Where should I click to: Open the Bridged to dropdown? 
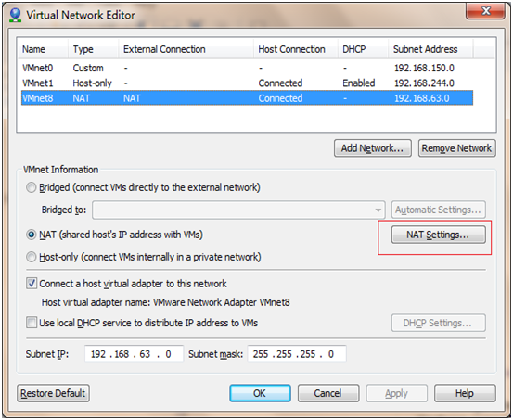tap(238, 210)
